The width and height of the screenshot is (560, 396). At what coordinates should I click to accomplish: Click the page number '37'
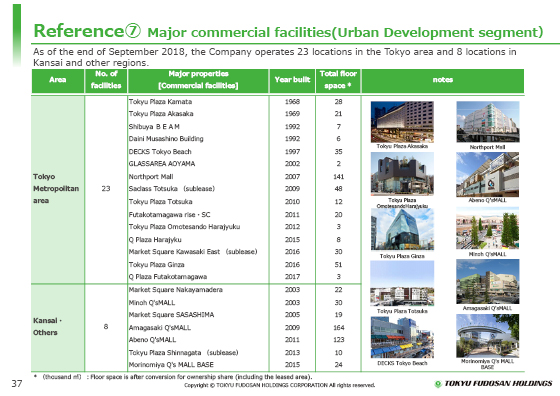point(17,384)
